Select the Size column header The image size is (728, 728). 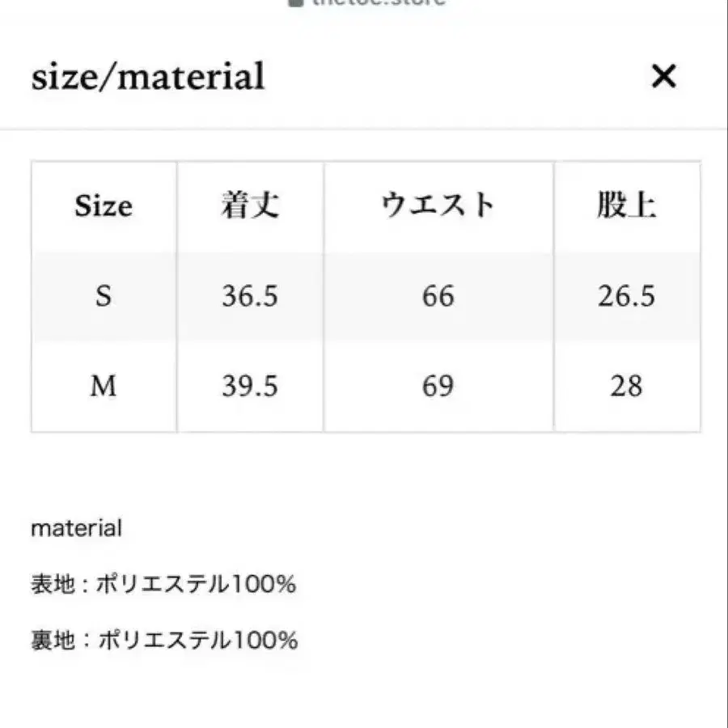pyautogui.click(x=104, y=206)
